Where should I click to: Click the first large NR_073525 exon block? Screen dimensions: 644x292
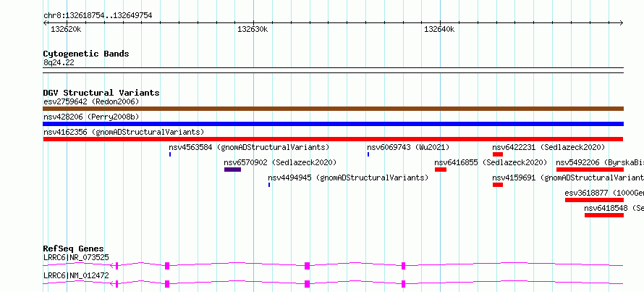tap(167, 266)
